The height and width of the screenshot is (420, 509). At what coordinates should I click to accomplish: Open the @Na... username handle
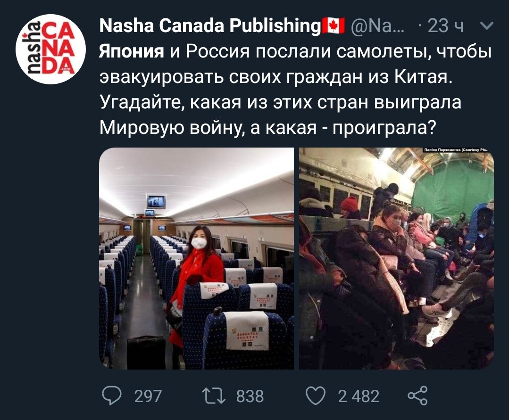point(377,25)
